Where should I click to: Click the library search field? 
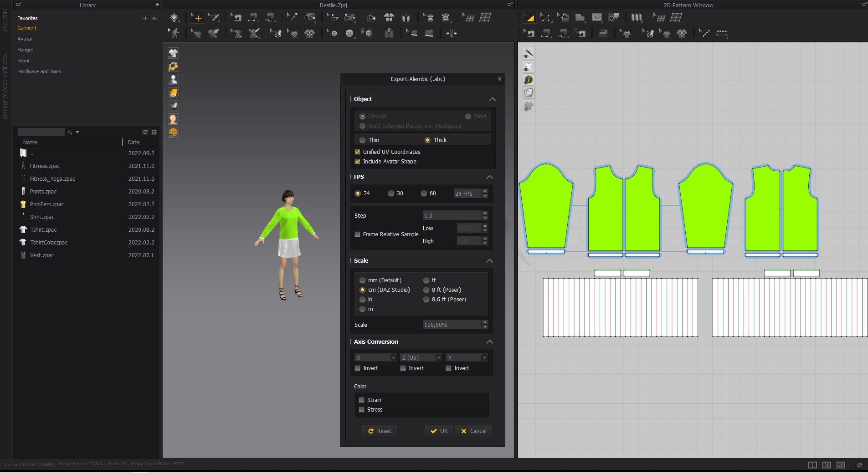coord(41,132)
